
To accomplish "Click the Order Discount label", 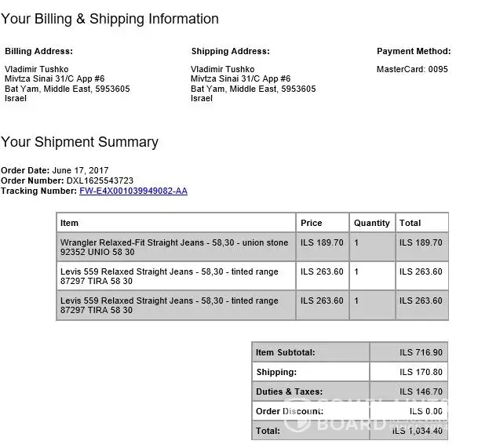I will pyautogui.click(x=289, y=411).
